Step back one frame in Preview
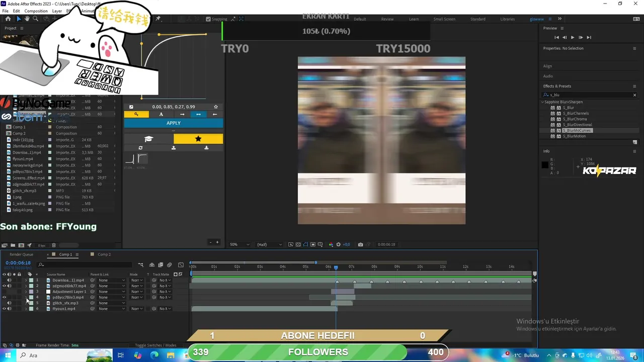This screenshot has width=644, height=362. coord(565,37)
